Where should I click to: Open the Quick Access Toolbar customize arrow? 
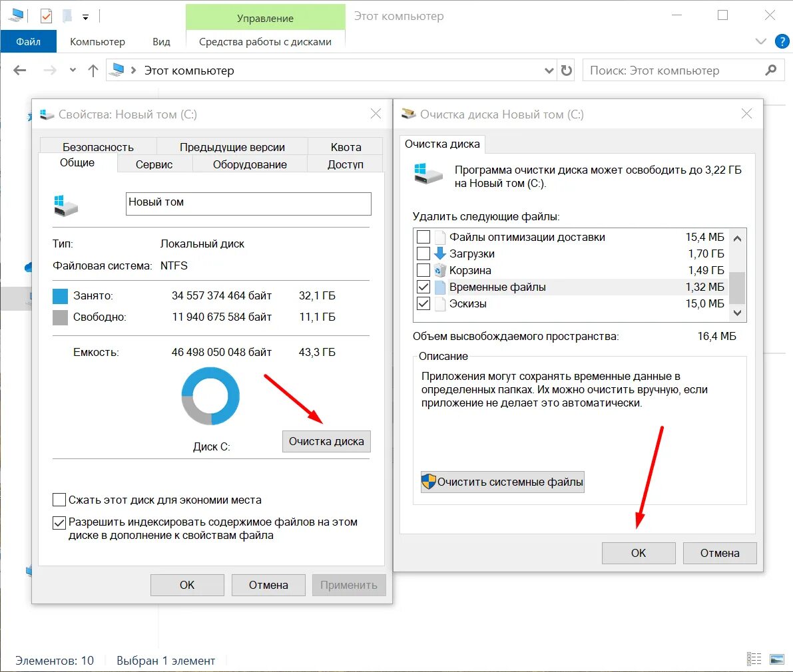tap(85, 17)
